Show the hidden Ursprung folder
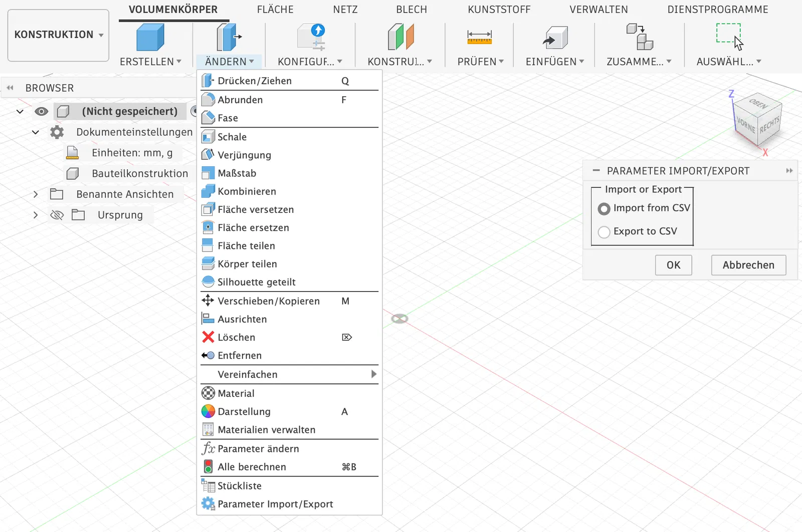The height and width of the screenshot is (532, 802). 57,215
